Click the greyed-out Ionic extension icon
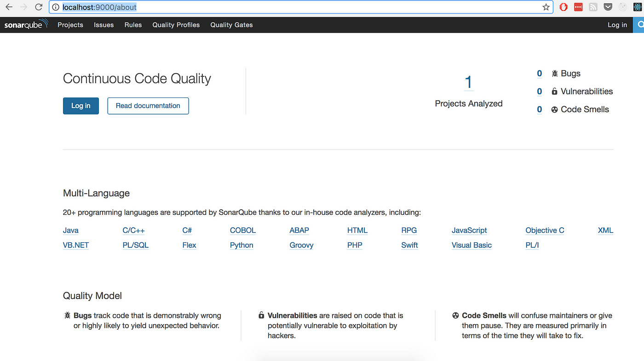Image resolution: width=644 pixels, height=361 pixels. pos(623,7)
